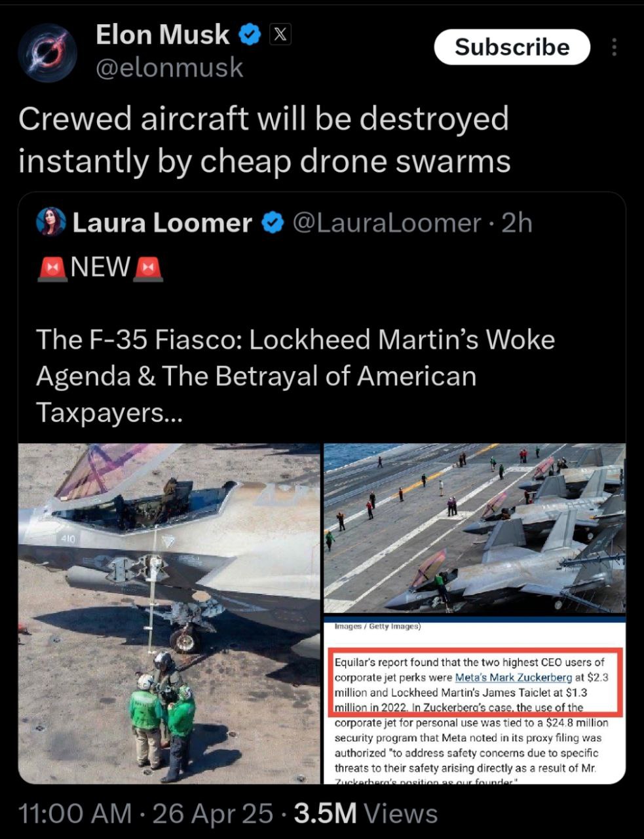Click the X affiliation badge icon
644x839 pixels.
pos(280,34)
